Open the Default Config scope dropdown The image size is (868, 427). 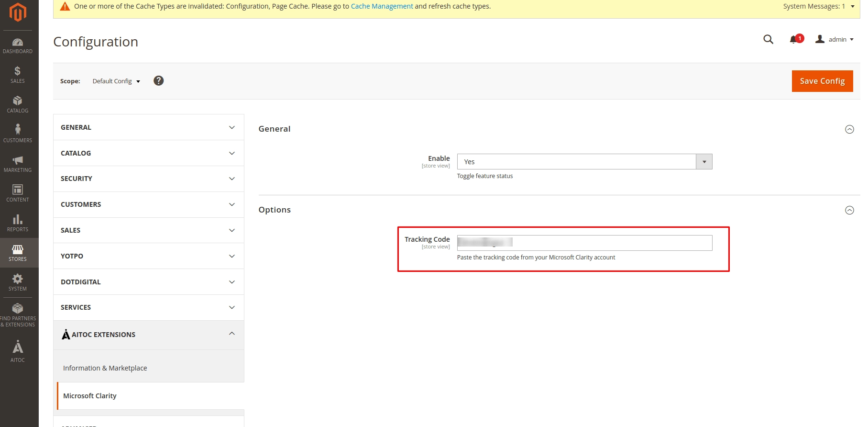click(116, 81)
